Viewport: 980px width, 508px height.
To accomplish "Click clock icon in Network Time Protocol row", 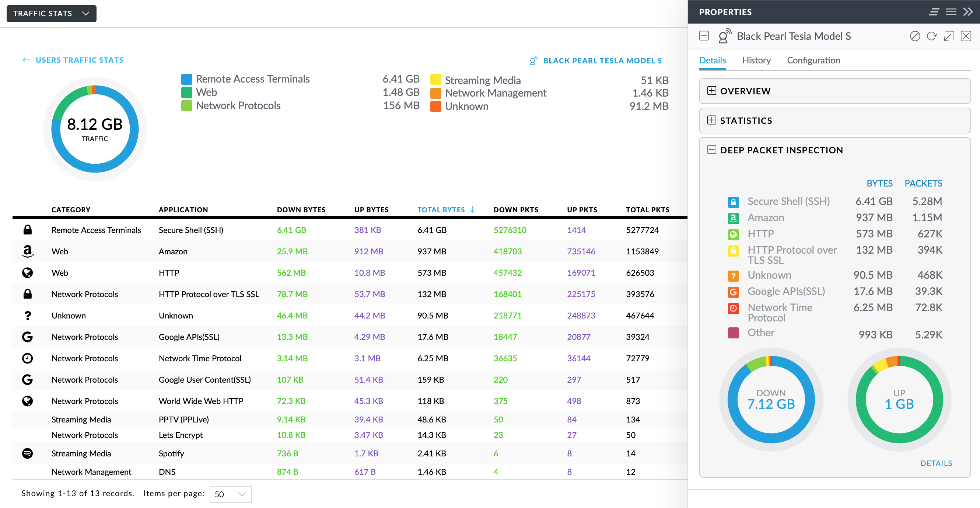I will (x=27, y=358).
